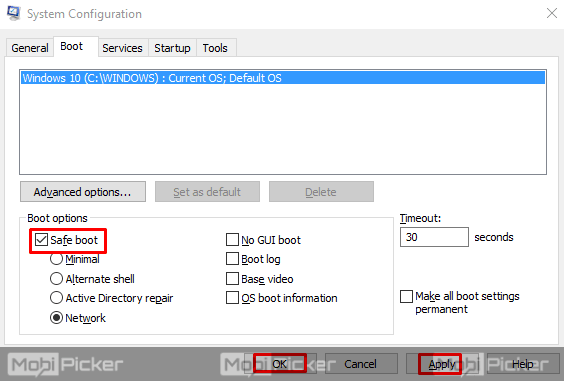Enable No GUI boot checkbox
This screenshot has width=564, height=381.
point(232,240)
